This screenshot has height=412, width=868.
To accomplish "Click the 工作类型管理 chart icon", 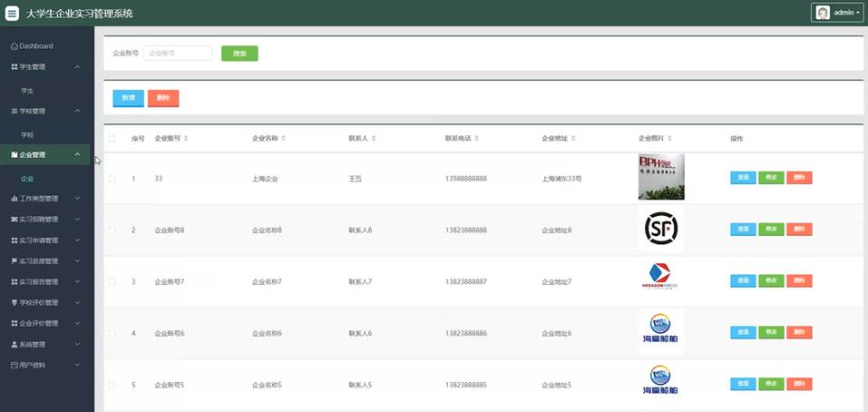I will point(15,198).
